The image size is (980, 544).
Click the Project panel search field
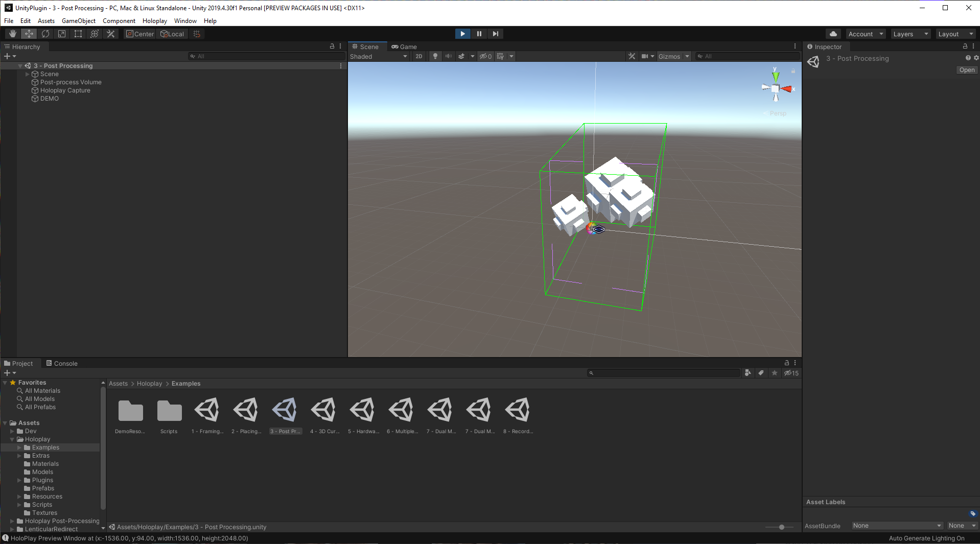[664, 373]
